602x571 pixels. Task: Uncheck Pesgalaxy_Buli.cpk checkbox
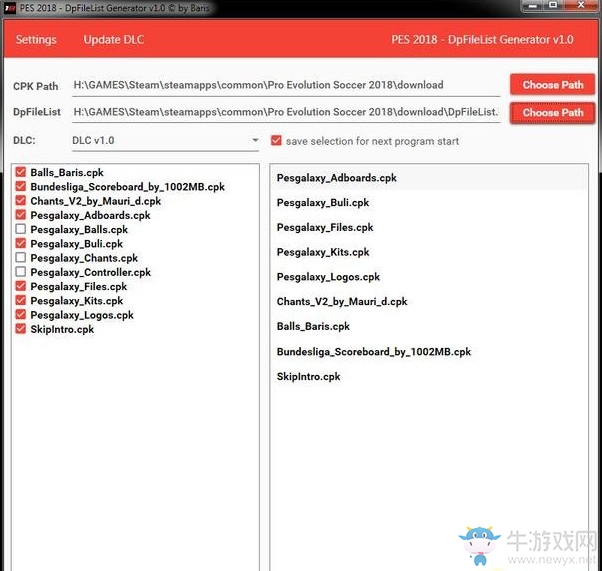pos(21,243)
